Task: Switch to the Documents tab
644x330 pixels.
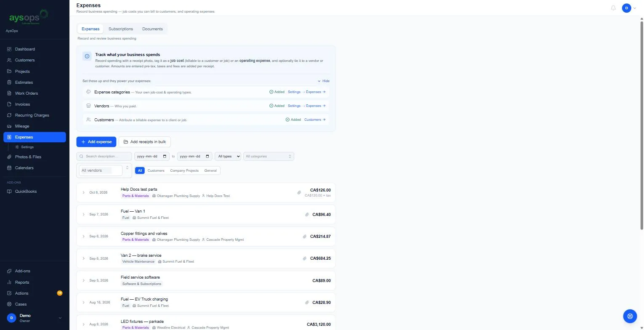Action: pyautogui.click(x=152, y=29)
